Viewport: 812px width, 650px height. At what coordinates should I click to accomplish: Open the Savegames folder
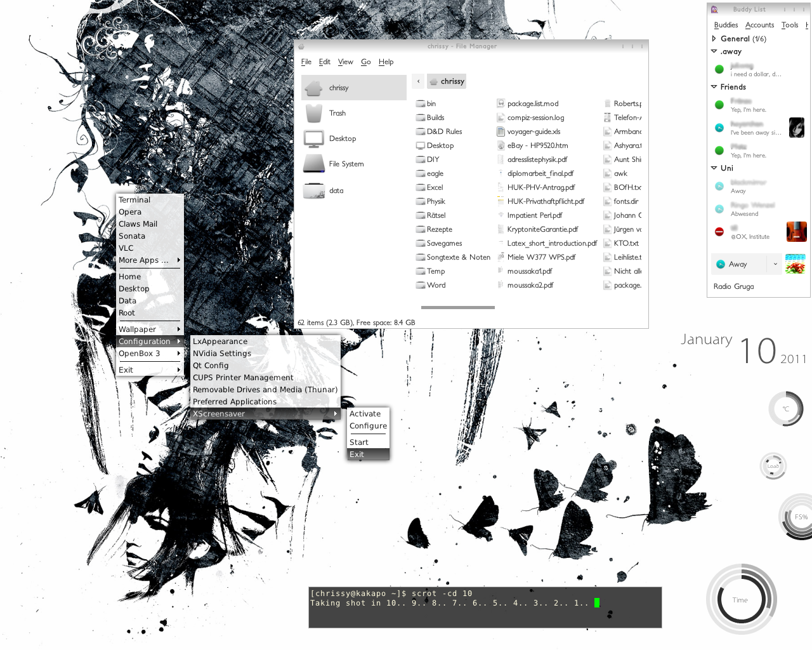point(439,243)
